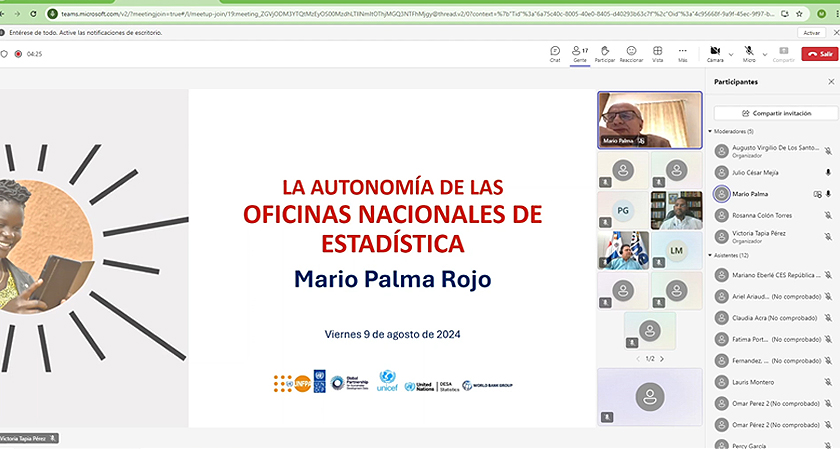Expand the microphone options arrow

(764, 55)
